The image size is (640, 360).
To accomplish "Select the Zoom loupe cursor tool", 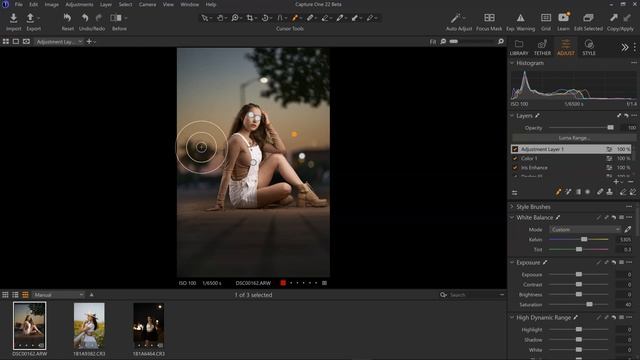I will click(235, 18).
